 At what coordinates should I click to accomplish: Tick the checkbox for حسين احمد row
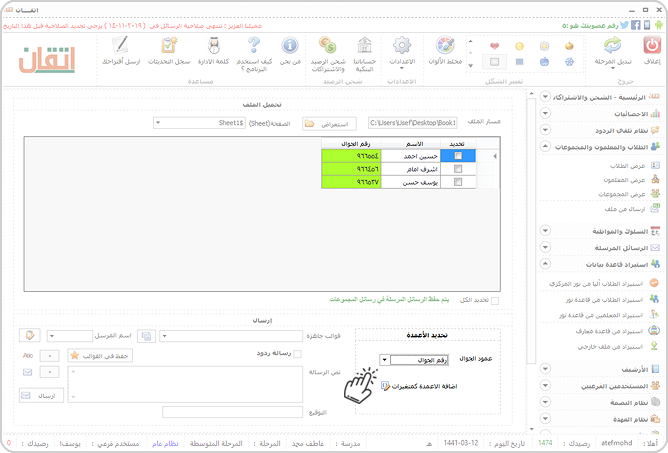pos(458,156)
